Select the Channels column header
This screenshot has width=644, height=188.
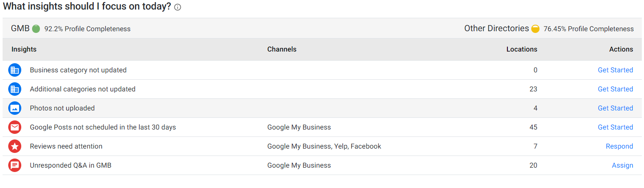(x=282, y=49)
